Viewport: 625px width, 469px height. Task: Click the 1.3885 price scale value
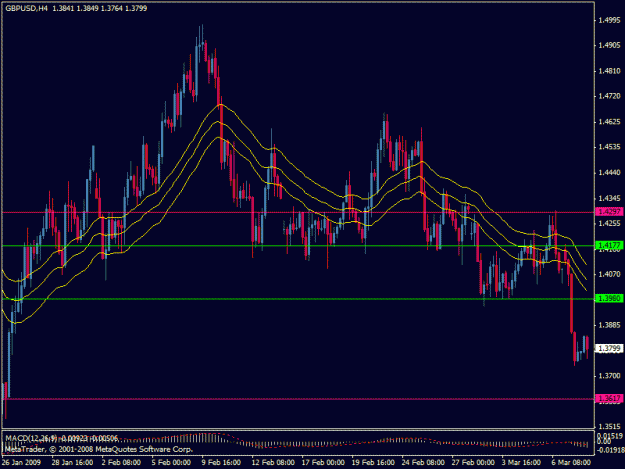click(x=610, y=325)
